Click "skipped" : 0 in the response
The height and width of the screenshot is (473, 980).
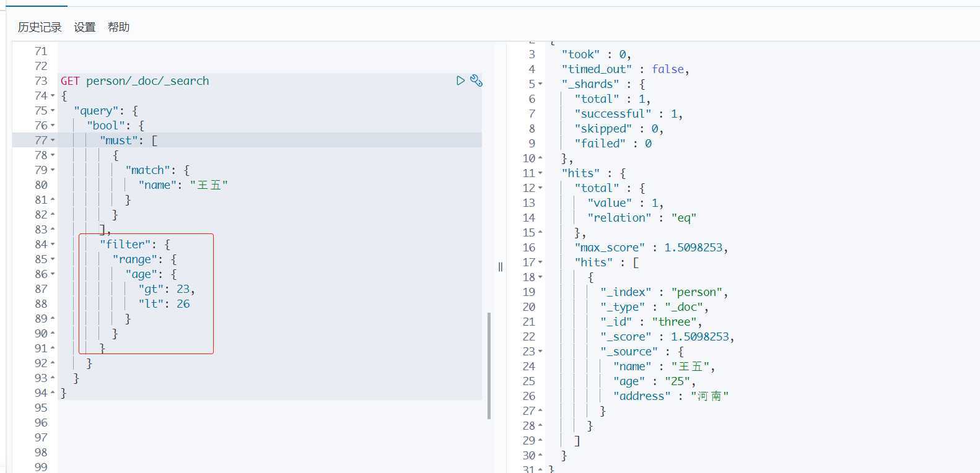click(x=619, y=129)
